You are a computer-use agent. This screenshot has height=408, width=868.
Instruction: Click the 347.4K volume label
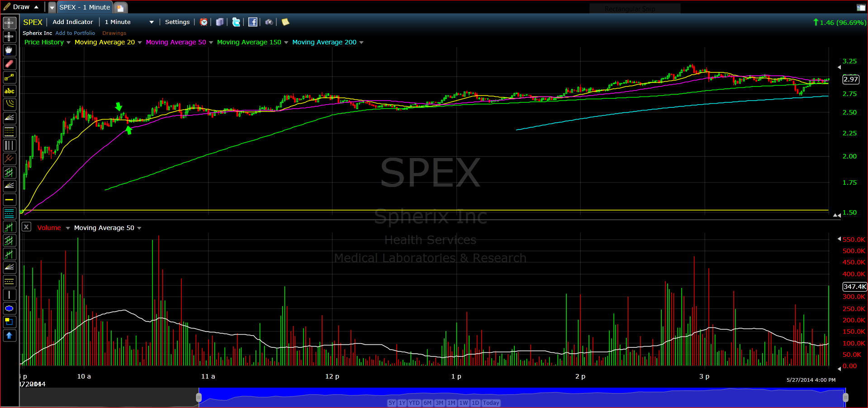(855, 287)
